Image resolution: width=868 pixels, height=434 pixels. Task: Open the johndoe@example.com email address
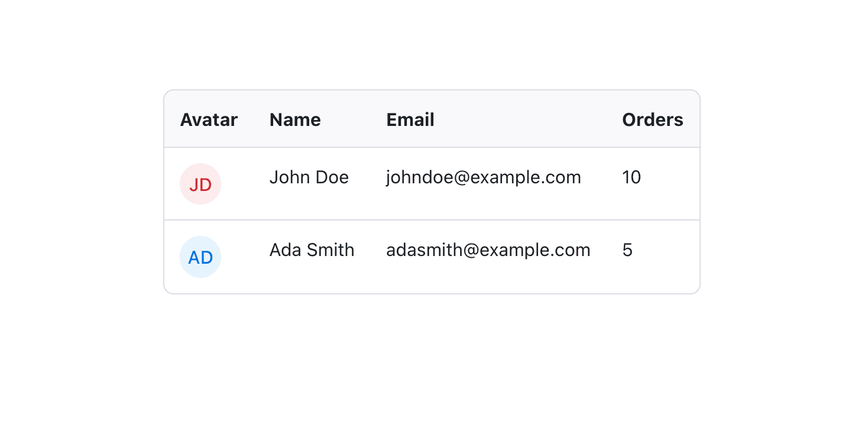pos(483,177)
